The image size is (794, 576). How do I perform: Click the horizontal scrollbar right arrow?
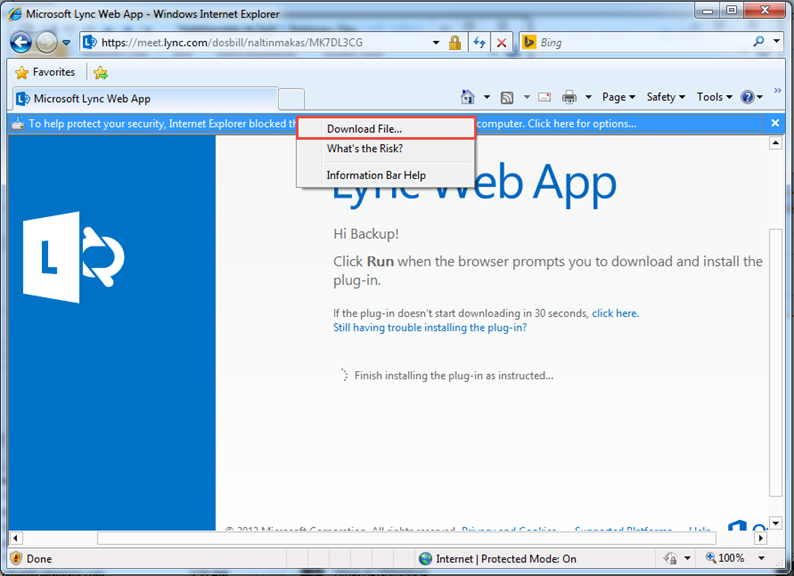[761, 538]
